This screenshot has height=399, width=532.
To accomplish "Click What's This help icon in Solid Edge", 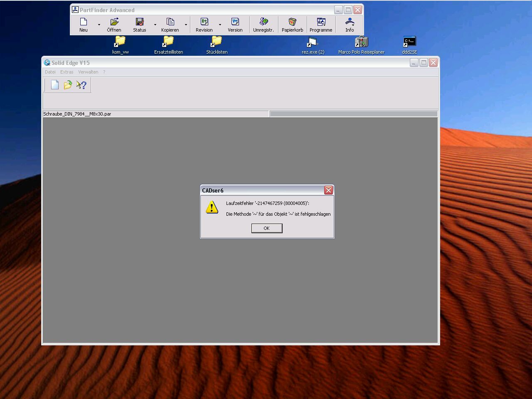I will [81, 85].
